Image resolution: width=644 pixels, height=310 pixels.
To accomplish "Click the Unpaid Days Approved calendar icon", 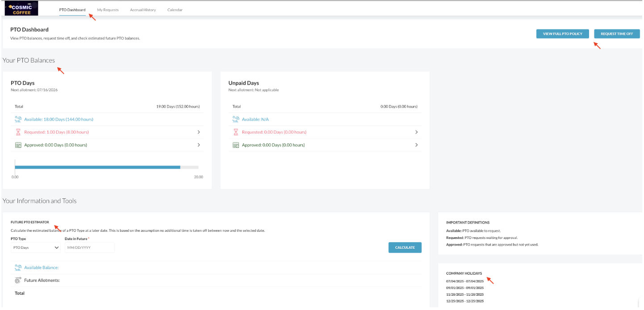I will 236,145.
